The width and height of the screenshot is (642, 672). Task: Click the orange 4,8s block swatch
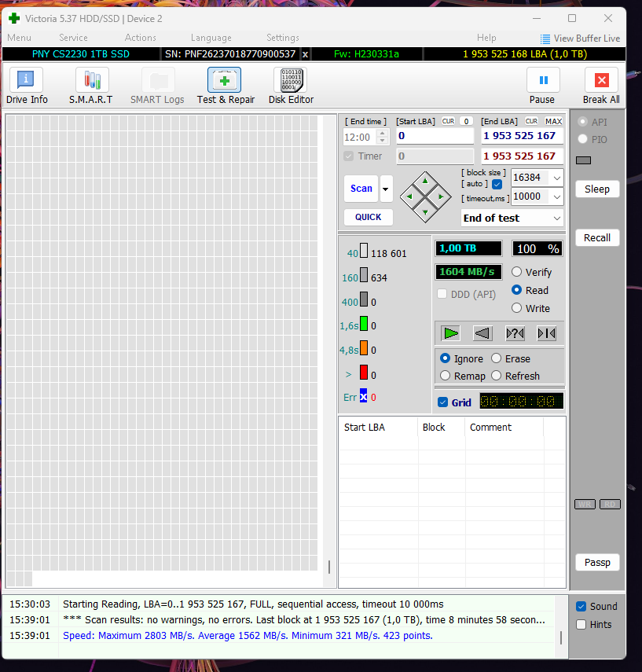point(363,347)
